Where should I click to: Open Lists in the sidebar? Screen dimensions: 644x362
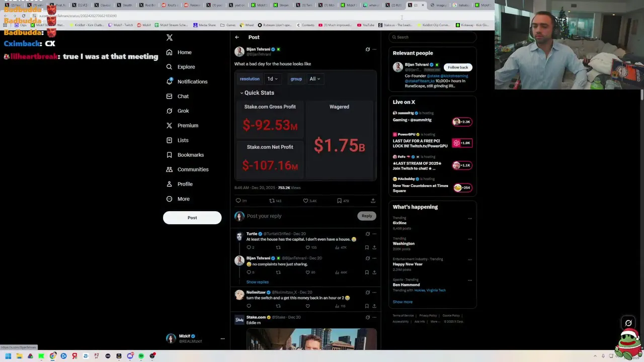[x=177, y=140]
